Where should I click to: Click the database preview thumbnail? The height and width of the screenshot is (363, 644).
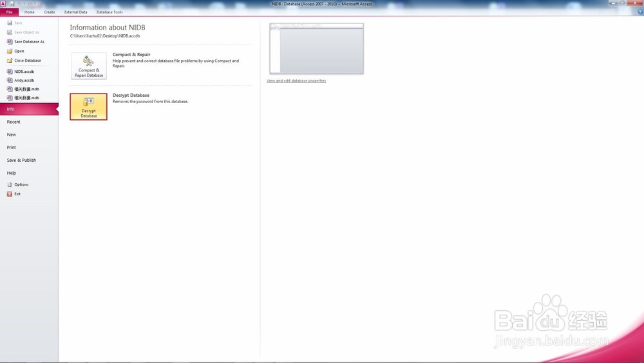[316, 48]
